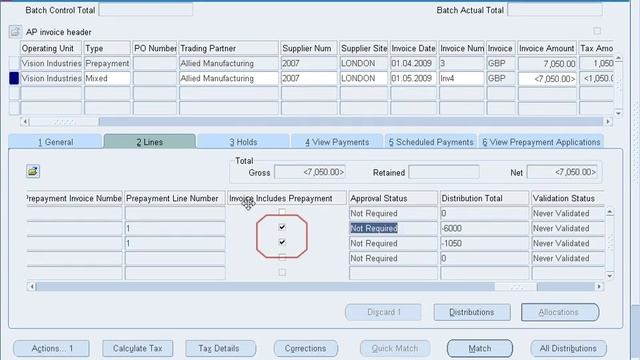The image size is (640, 360).
Task: Click Validation Status in the -6000 row
Action: [568, 229]
